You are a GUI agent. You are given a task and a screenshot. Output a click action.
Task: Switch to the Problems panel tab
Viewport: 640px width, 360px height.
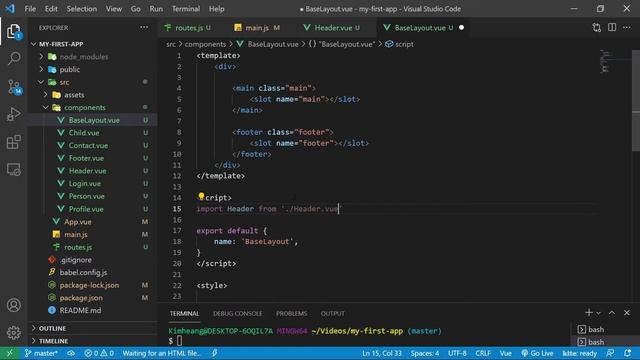coord(291,313)
